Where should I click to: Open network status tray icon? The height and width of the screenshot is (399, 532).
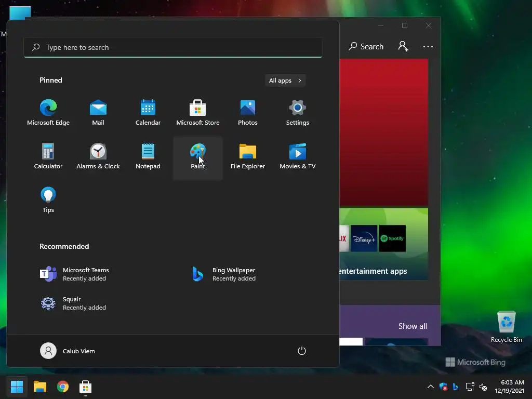(470, 387)
